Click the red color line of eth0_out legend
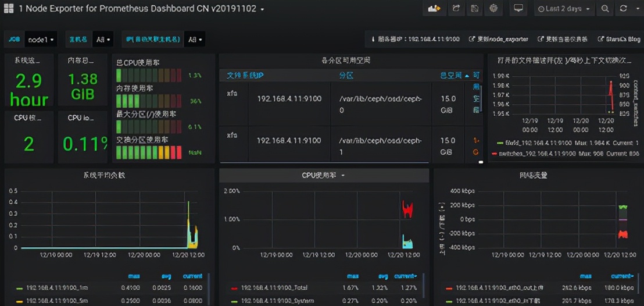This screenshot has height=306, width=644. [449, 289]
